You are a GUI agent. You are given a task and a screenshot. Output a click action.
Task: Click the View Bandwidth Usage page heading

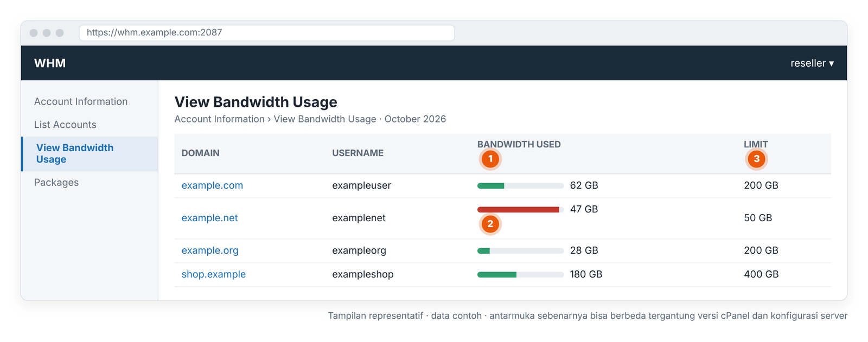[256, 102]
